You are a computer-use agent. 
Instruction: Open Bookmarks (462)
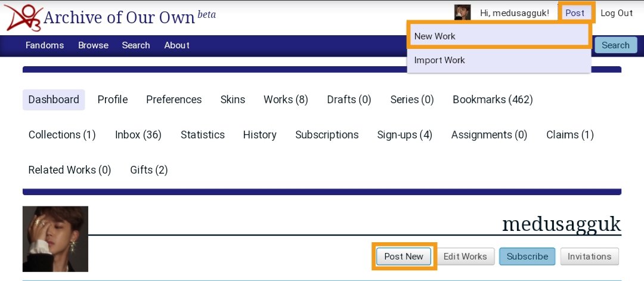click(x=493, y=100)
